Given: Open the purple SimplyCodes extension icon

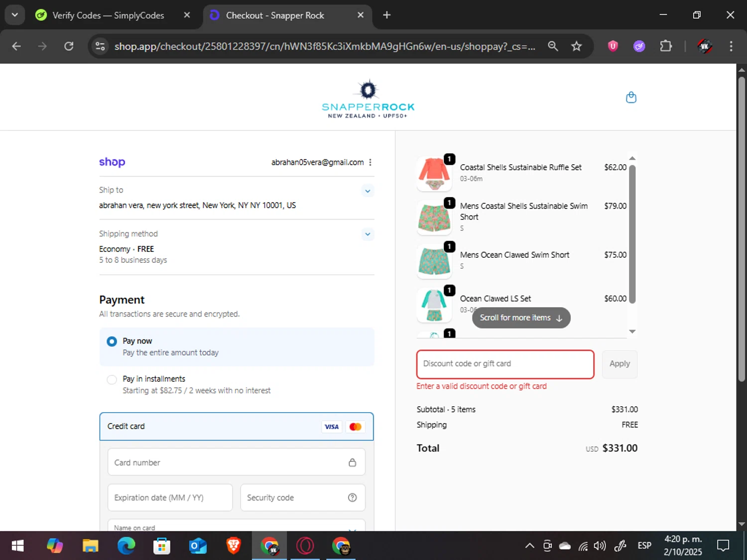Looking at the screenshot, I should tap(639, 46).
